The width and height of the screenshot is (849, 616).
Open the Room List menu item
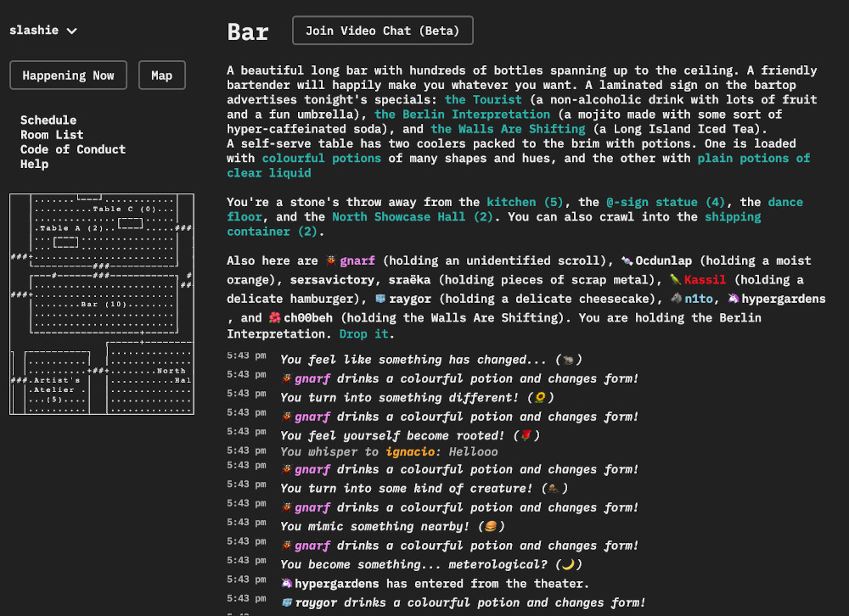click(52, 135)
